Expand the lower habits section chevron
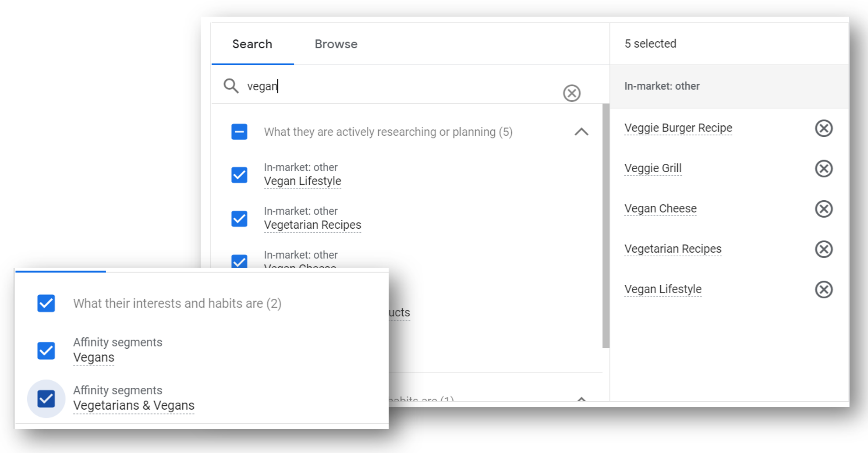This screenshot has height=453, width=868. click(581, 400)
